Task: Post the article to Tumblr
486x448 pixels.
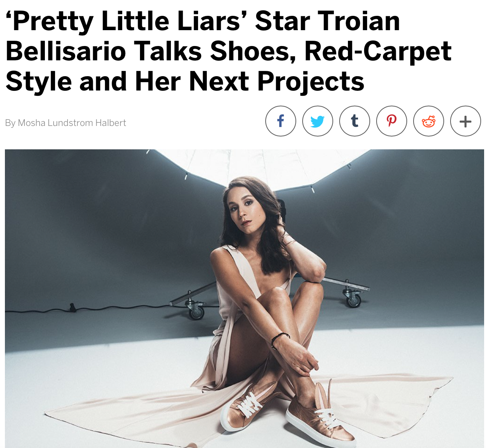Action: click(x=354, y=121)
